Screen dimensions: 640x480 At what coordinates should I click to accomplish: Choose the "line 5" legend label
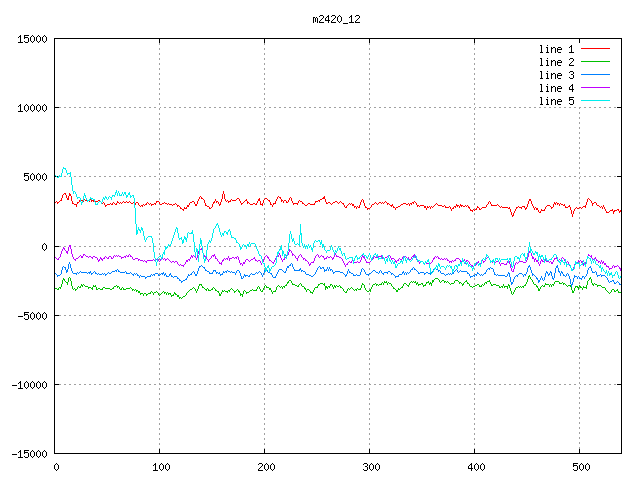(557, 101)
